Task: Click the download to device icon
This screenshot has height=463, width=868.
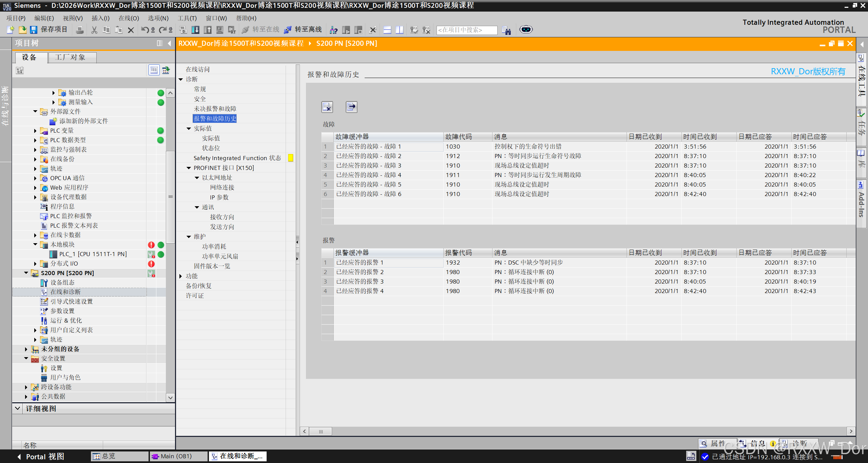Action: pyautogui.click(x=195, y=30)
